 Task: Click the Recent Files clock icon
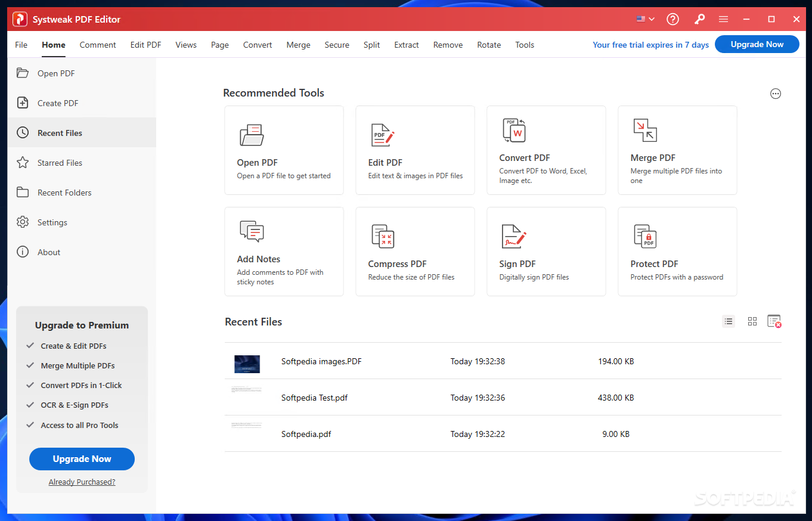[x=23, y=133]
